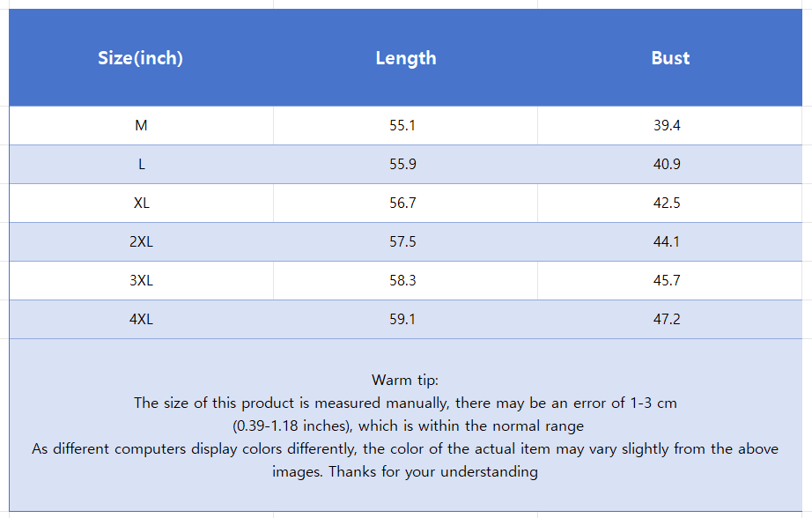Select the 2XL size cell
The height and width of the screenshot is (518, 812).
coord(141,242)
